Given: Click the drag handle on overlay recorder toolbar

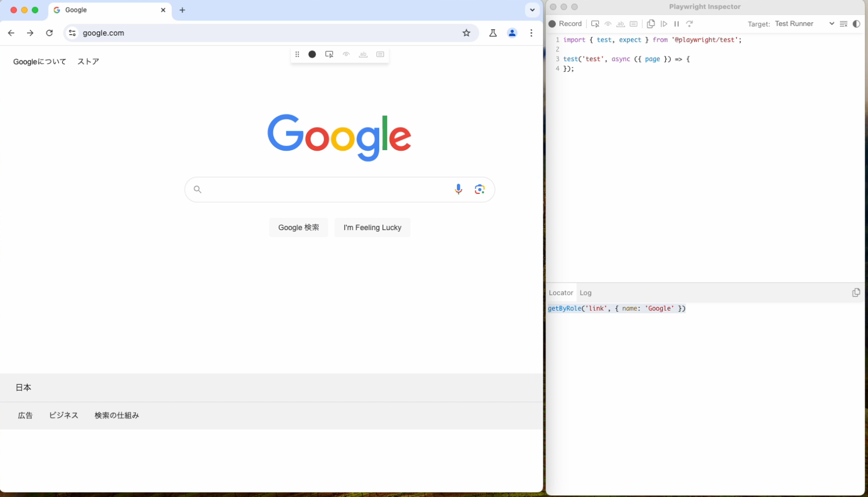Looking at the screenshot, I should pyautogui.click(x=297, y=54).
